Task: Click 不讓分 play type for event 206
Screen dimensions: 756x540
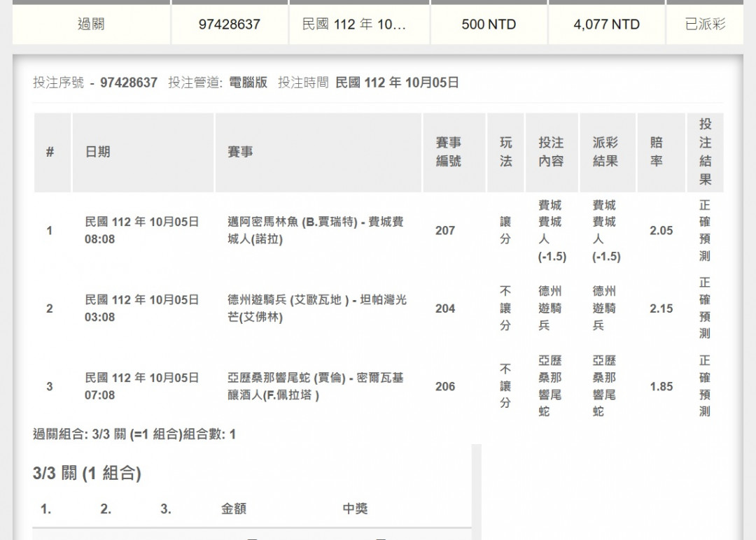Action: point(505,386)
